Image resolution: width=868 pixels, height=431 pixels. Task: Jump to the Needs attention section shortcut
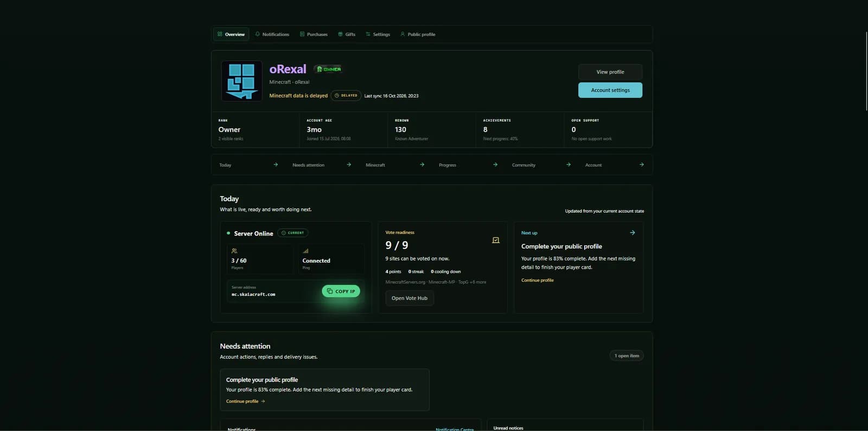tap(322, 164)
